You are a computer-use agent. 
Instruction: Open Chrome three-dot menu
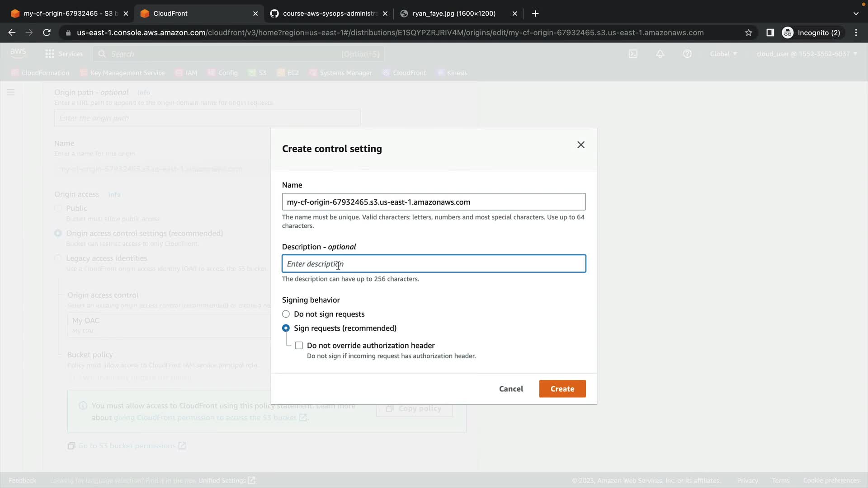[856, 33]
